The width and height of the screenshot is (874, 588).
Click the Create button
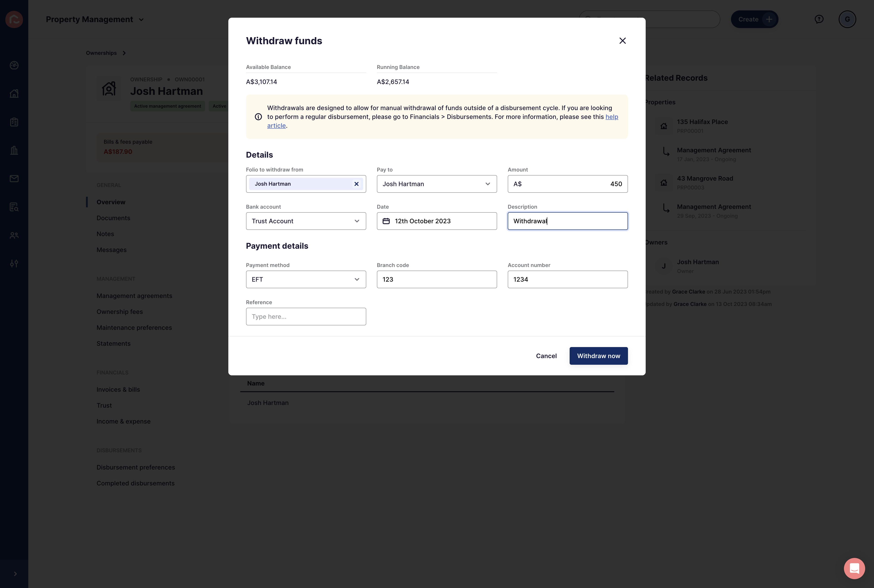754,19
